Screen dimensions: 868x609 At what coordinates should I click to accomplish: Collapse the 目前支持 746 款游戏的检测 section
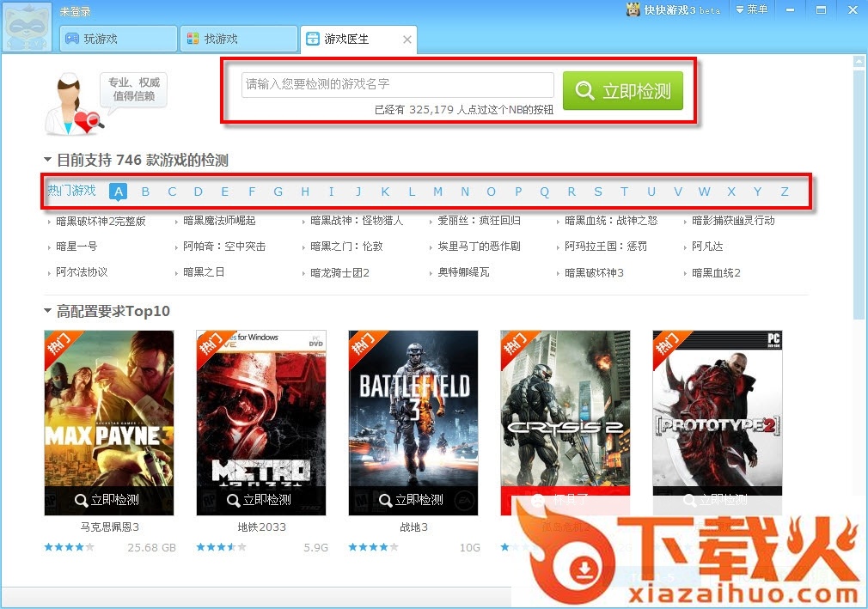pos(47,160)
